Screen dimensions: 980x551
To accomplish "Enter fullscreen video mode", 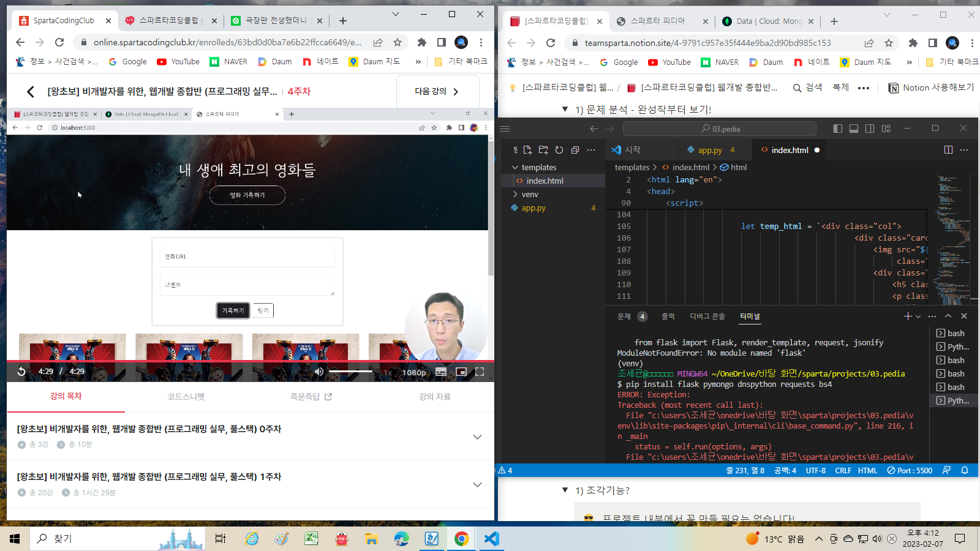I will (x=480, y=372).
